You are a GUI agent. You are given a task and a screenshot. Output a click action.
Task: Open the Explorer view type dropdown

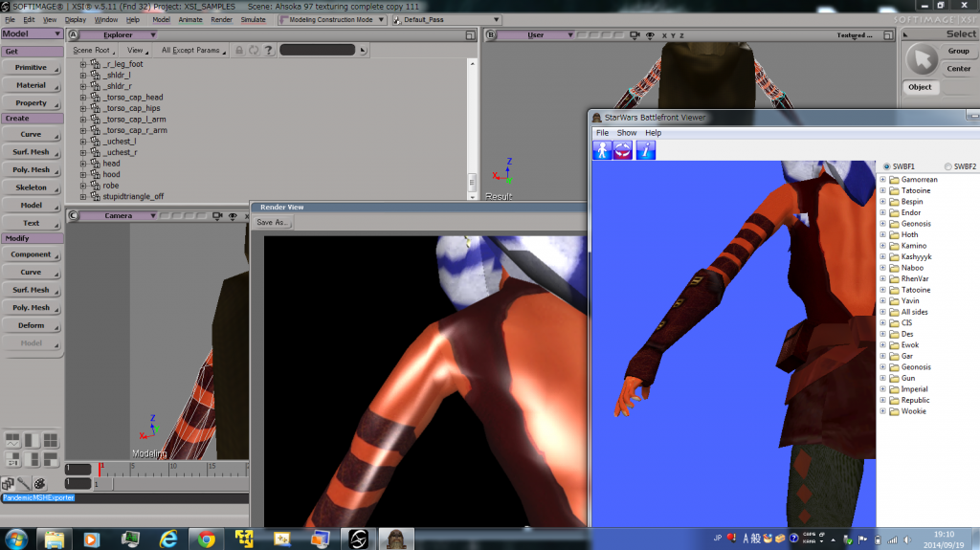click(x=119, y=35)
